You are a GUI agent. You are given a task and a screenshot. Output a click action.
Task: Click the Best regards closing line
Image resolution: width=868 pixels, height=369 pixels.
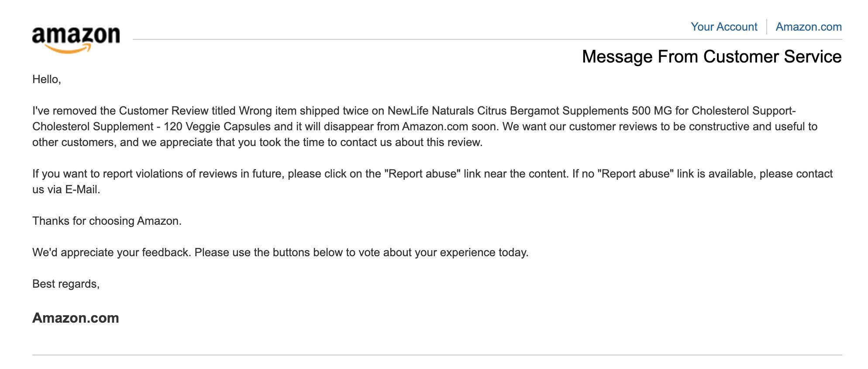[x=66, y=284]
